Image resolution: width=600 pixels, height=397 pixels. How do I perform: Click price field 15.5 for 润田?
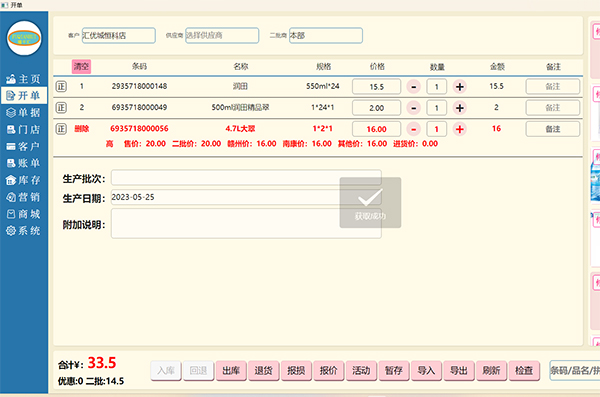tap(377, 87)
